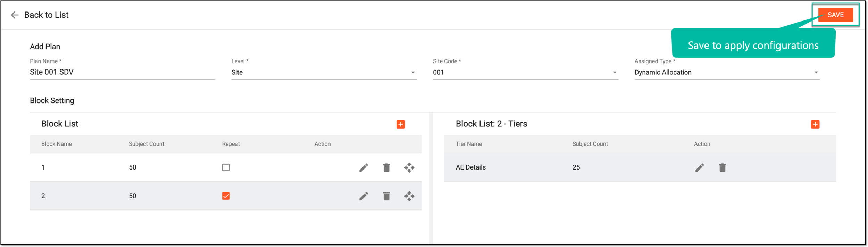Edit block 2 with pencil icon
Viewport: 868px width, 247px height.
click(x=364, y=196)
